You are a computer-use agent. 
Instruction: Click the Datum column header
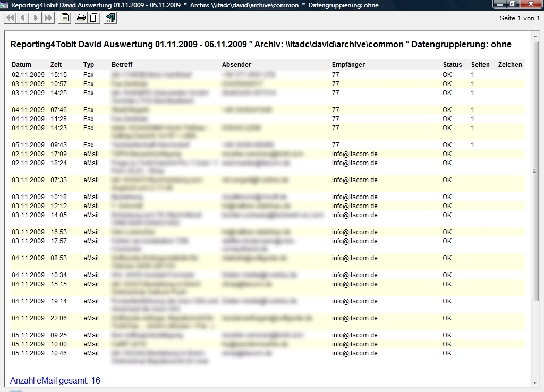coord(21,64)
